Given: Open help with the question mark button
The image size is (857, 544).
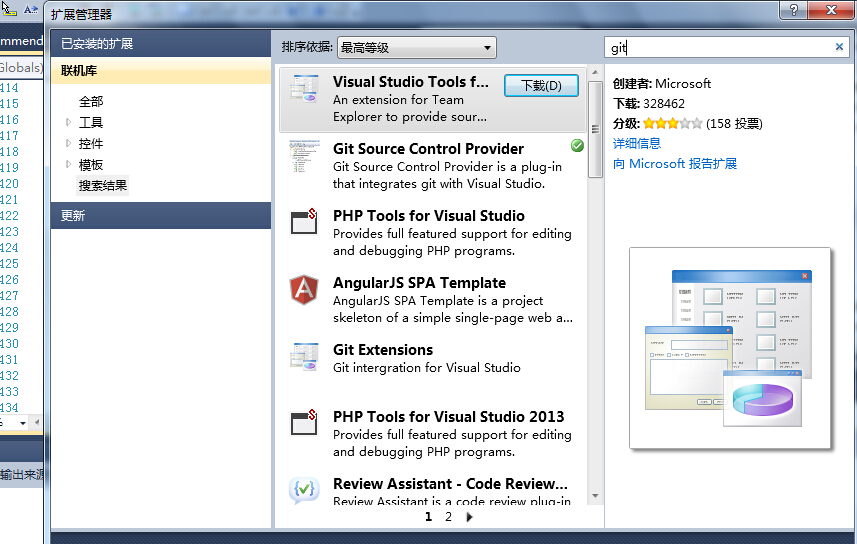Looking at the screenshot, I should 794,9.
